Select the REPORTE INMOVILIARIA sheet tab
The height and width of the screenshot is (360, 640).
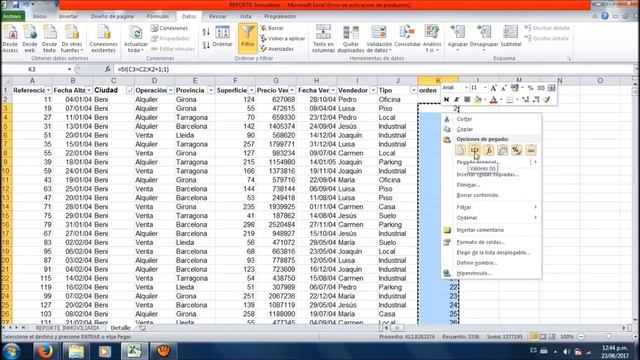tap(67, 328)
